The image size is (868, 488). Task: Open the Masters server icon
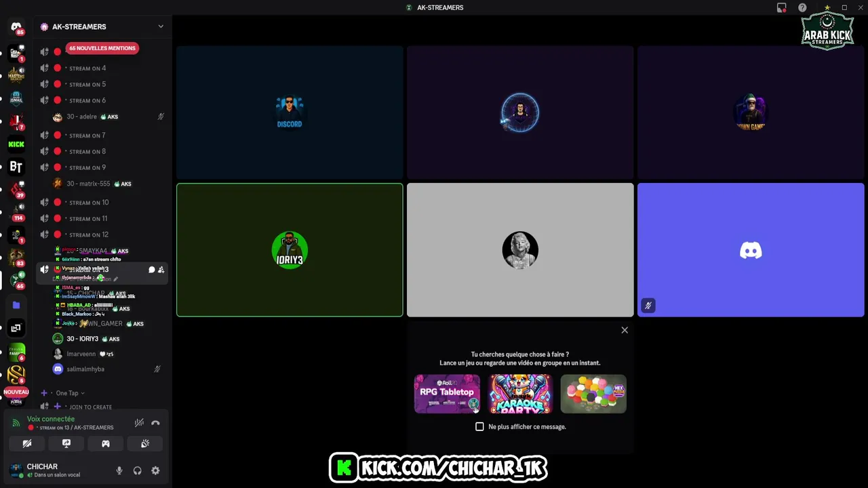(16, 75)
